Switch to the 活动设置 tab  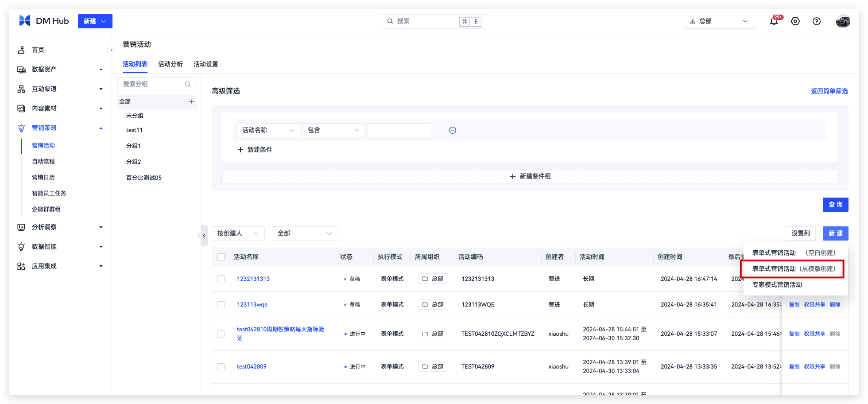[206, 64]
